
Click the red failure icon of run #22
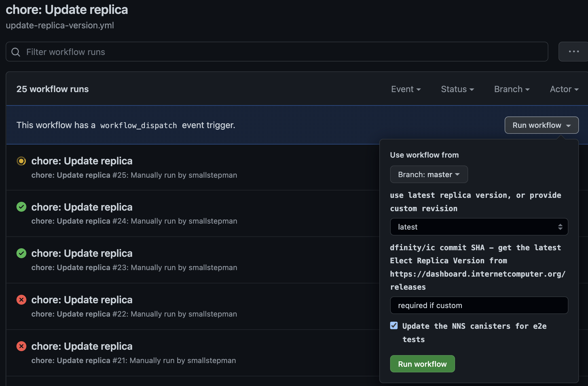(x=21, y=300)
